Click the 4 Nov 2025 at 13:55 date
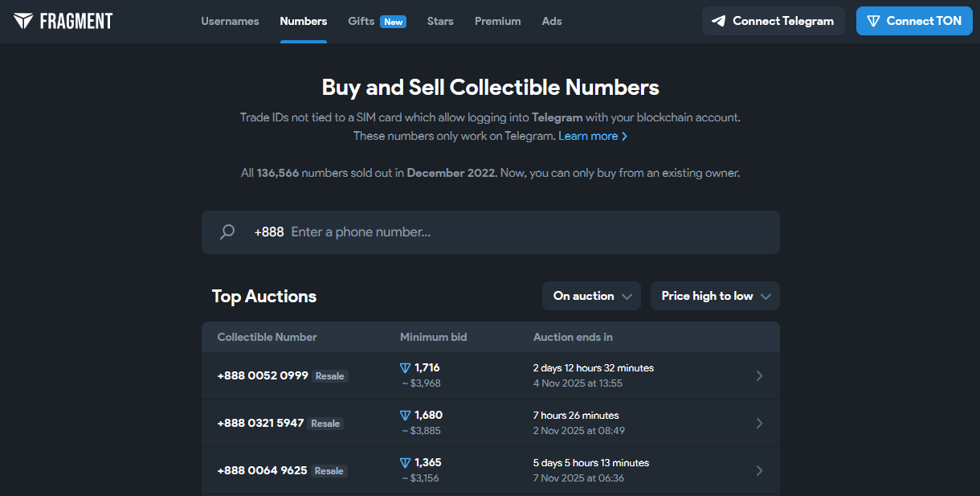 [x=578, y=383]
